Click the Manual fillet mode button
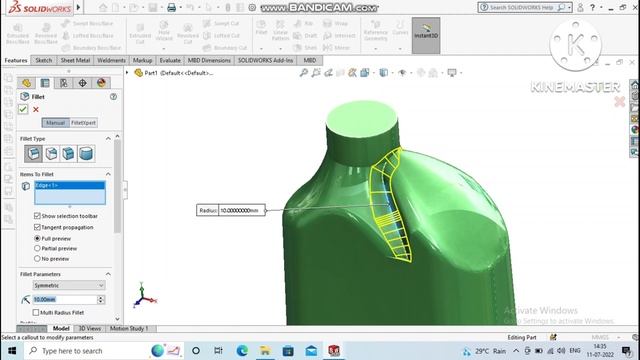Viewport: 640px width, 360px height. click(56, 123)
